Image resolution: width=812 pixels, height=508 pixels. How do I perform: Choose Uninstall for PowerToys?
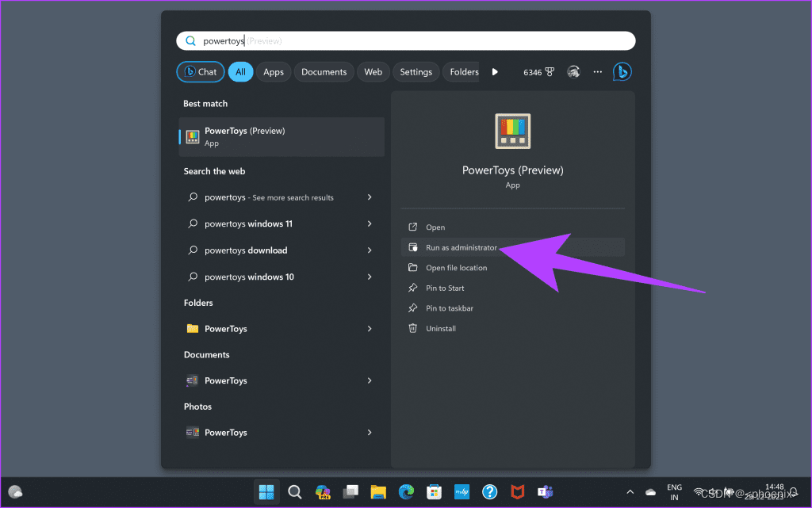point(513,328)
